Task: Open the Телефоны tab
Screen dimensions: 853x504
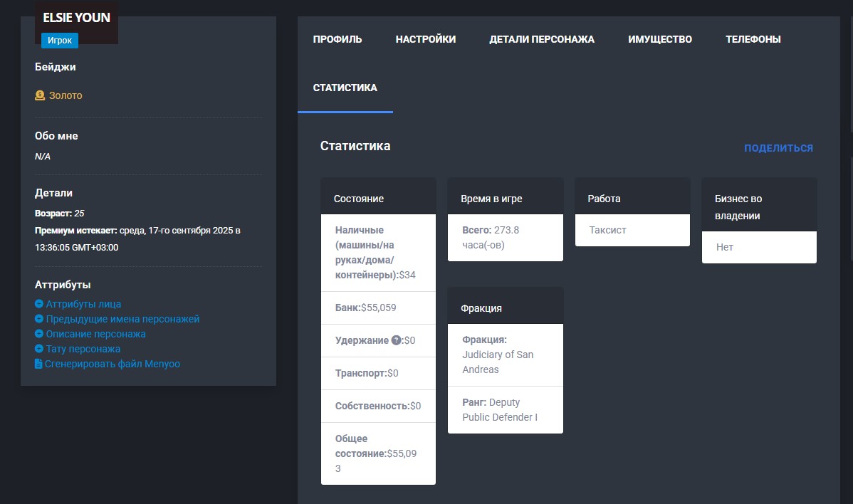Action: point(753,39)
